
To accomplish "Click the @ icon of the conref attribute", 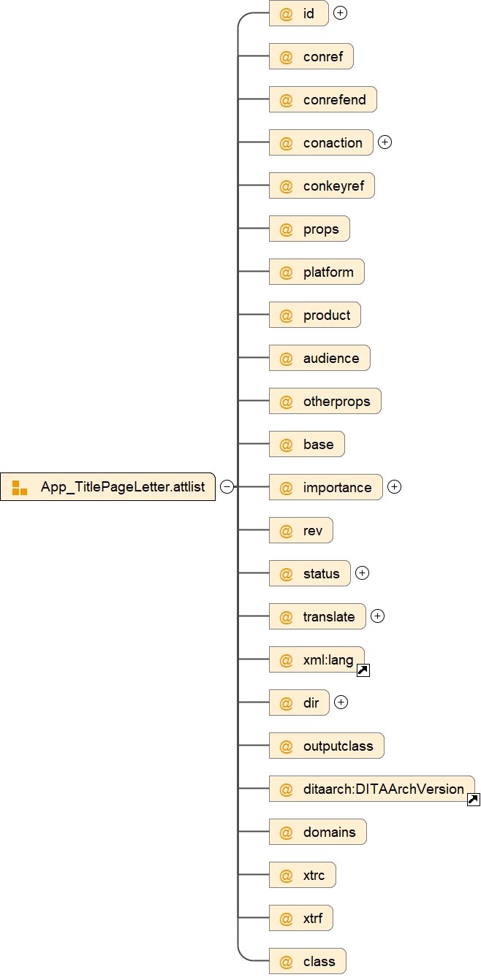I will (287, 57).
